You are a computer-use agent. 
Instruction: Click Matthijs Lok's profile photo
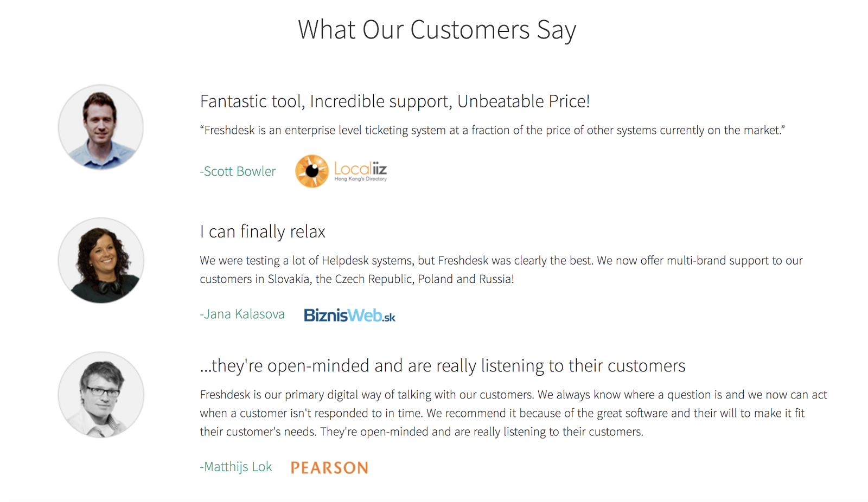[101, 395]
